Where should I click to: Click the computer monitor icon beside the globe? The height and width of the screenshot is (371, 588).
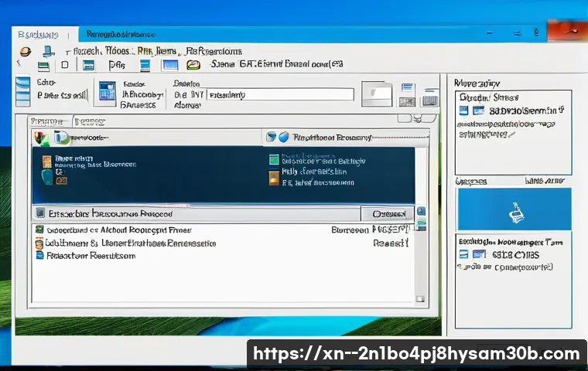(48, 52)
